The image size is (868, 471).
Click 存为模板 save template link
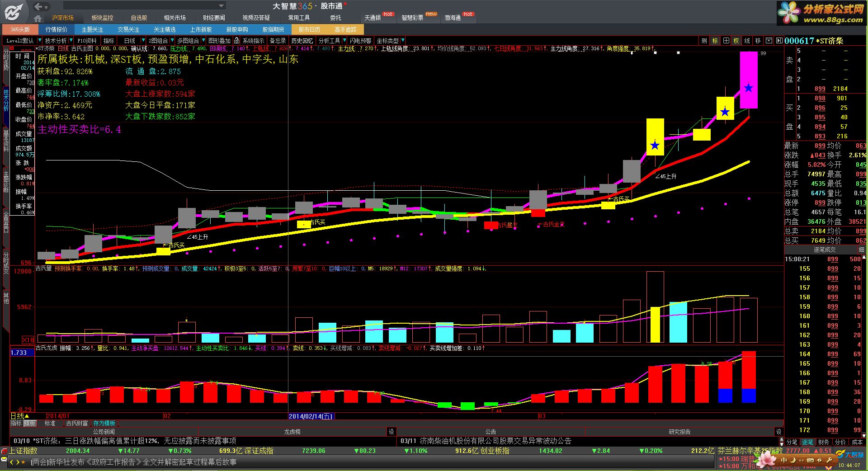pyautogui.click(x=104, y=424)
